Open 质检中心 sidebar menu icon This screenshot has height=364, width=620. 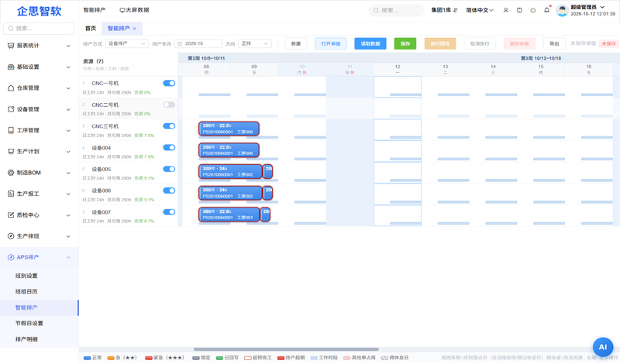click(11, 215)
